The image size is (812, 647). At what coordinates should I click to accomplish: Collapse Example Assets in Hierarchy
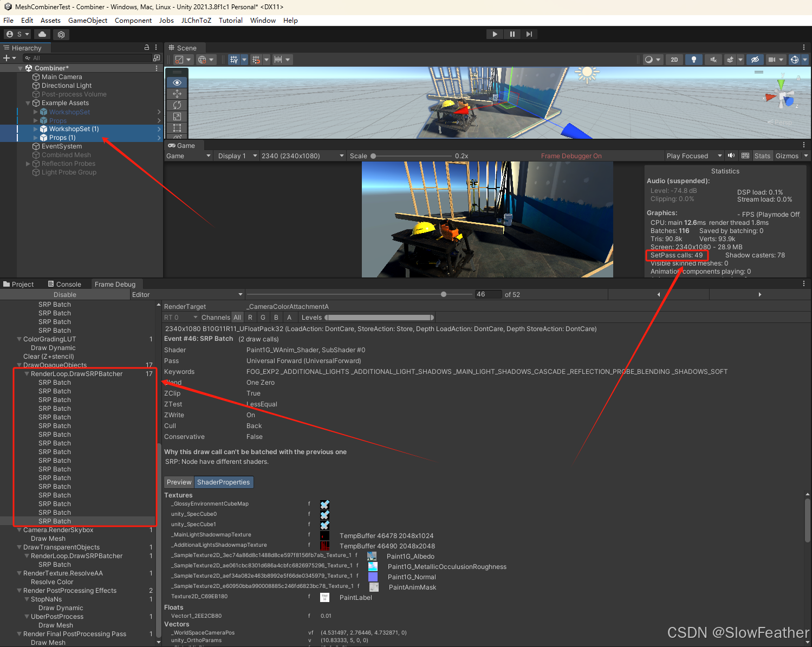click(x=28, y=103)
